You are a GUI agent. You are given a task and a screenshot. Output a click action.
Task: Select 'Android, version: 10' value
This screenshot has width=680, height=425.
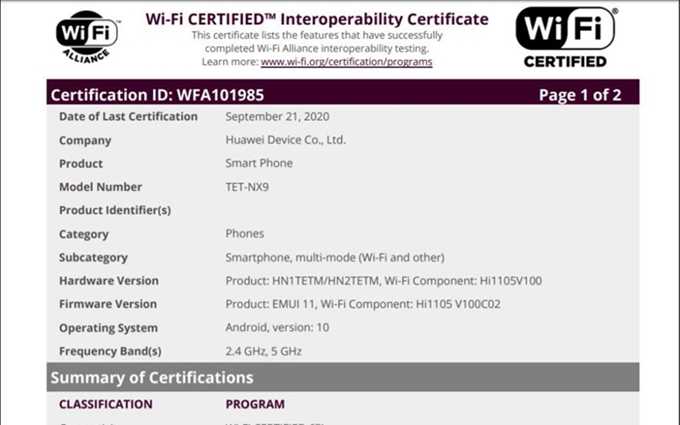[x=277, y=327]
